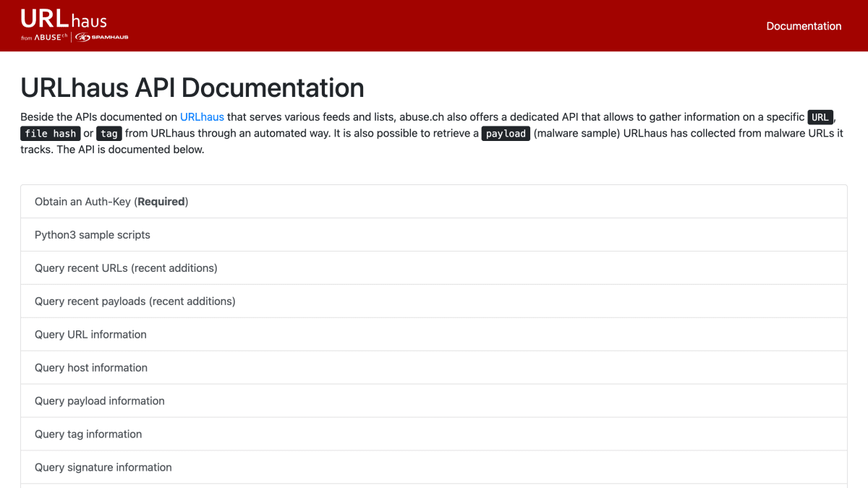Expand Python3 sample scripts section

434,235
